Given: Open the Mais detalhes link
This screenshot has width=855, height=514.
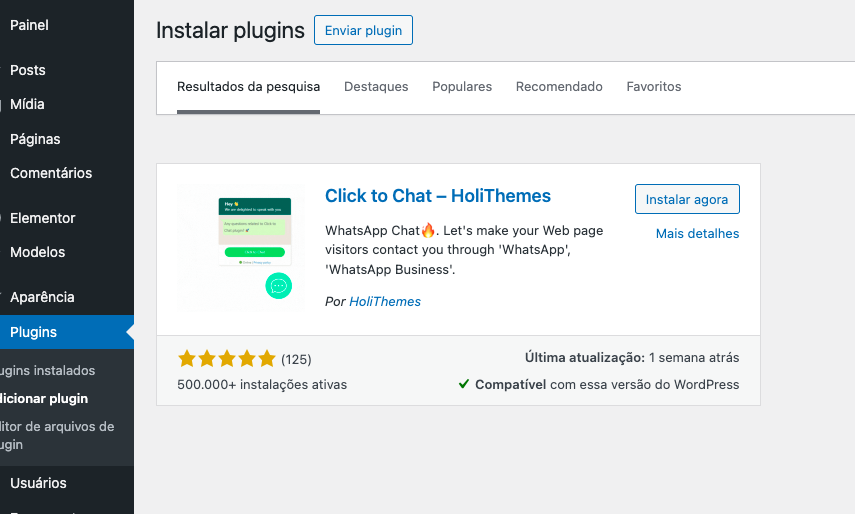Looking at the screenshot, I should (697, 233).
